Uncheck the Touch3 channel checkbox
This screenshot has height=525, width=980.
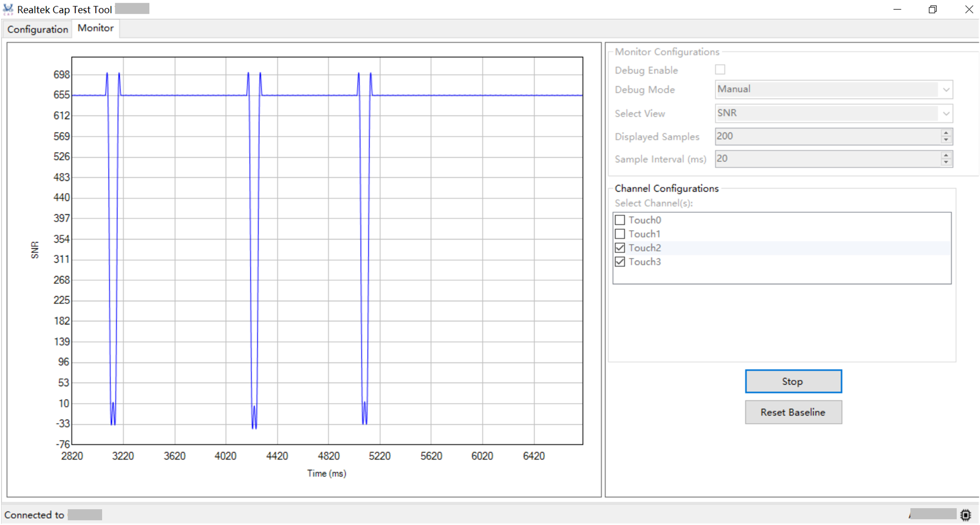pyautogui.click(x=620, y=262)
